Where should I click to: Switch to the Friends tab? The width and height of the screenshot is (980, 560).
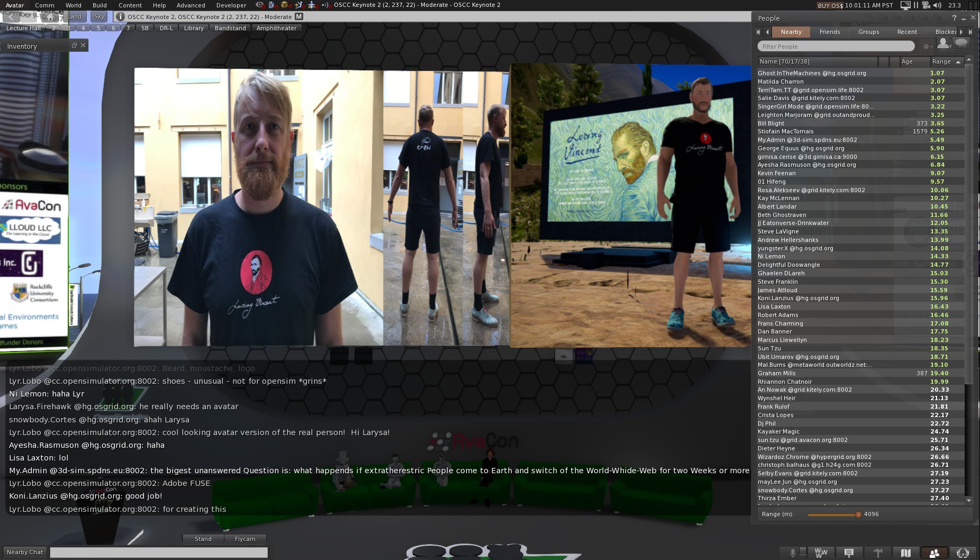coord(829,32)
